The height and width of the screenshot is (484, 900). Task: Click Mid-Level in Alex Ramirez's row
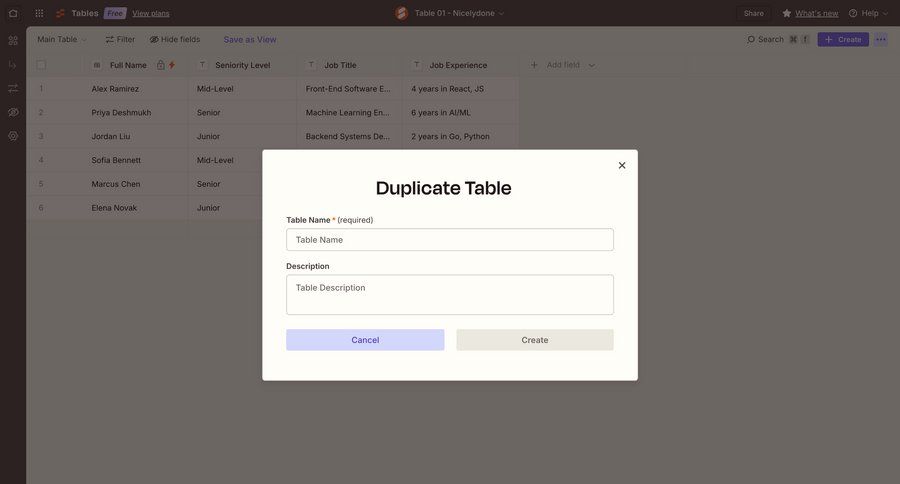[243, 89]
